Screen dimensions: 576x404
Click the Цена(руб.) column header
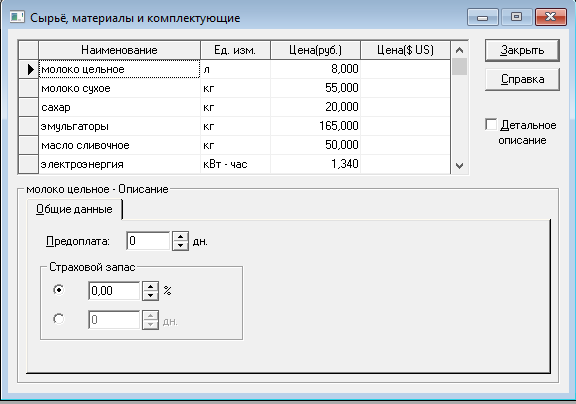(316, 50)
